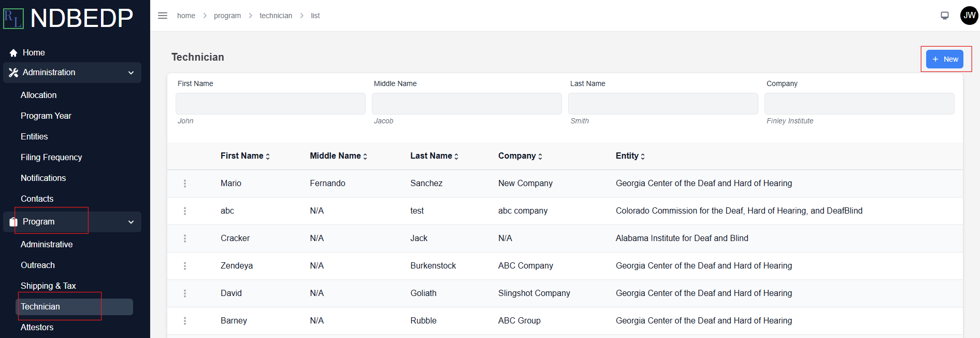
Task: Open row actions for David Goliath
Action: pyautogui.click(x=185, y=293)
